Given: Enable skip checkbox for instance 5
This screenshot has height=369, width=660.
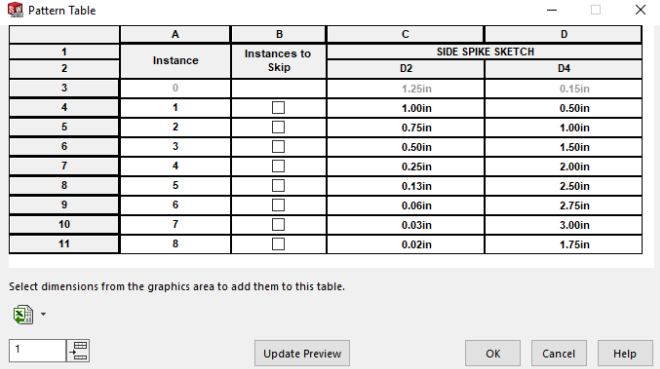Looking at the screenshot, I should click(x=278, y=186).
